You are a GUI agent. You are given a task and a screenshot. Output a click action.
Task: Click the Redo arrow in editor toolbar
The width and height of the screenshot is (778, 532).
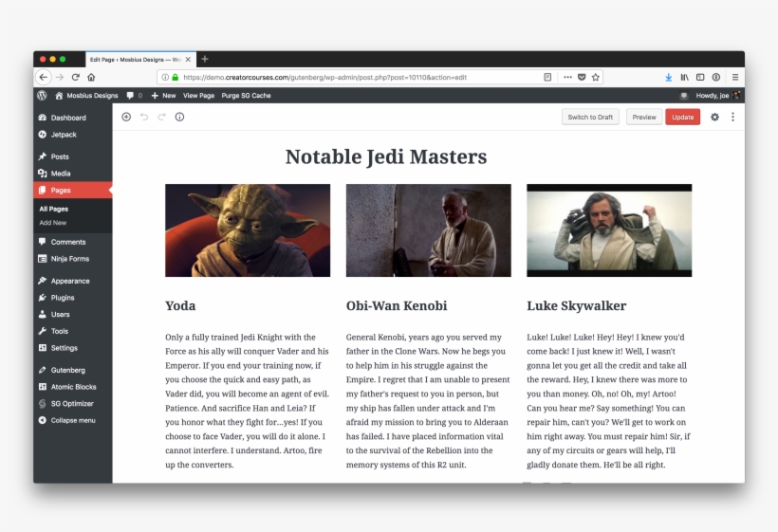point(161,117)
